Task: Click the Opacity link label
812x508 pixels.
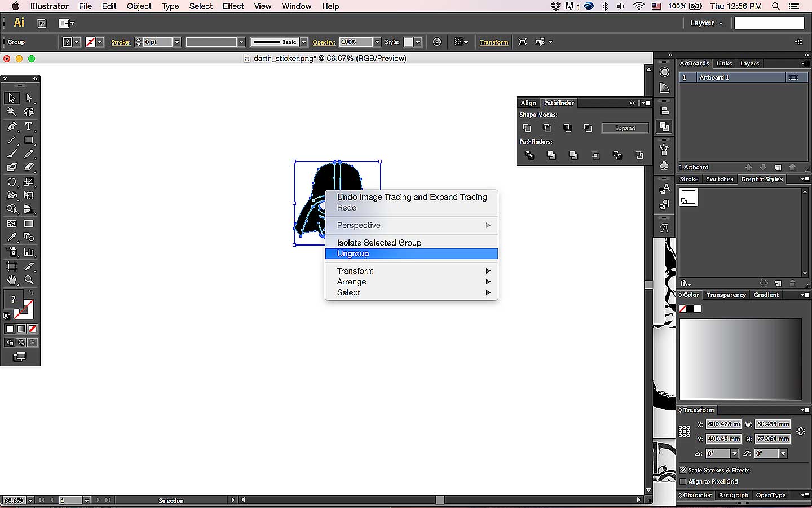Action: [324, 42]
